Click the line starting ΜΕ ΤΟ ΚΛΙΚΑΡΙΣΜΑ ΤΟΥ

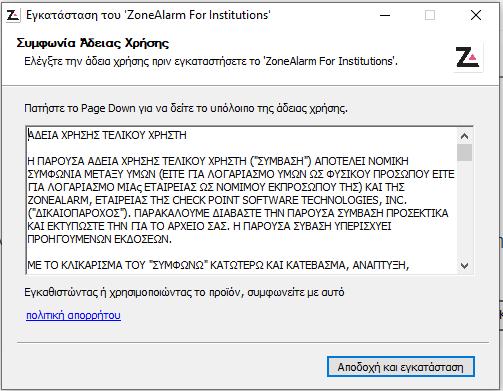(218, 265)
